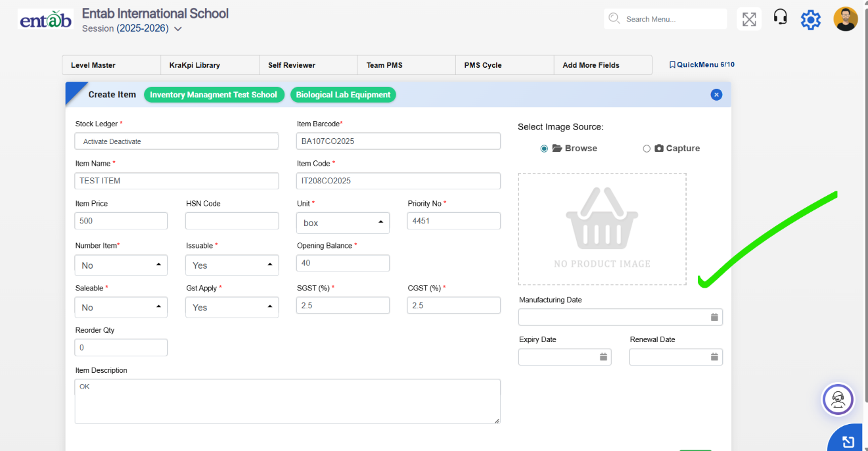This screenshot has height=451, width=868.
Task: Close the Create Item dialog
Action: [x=716, y=95]
